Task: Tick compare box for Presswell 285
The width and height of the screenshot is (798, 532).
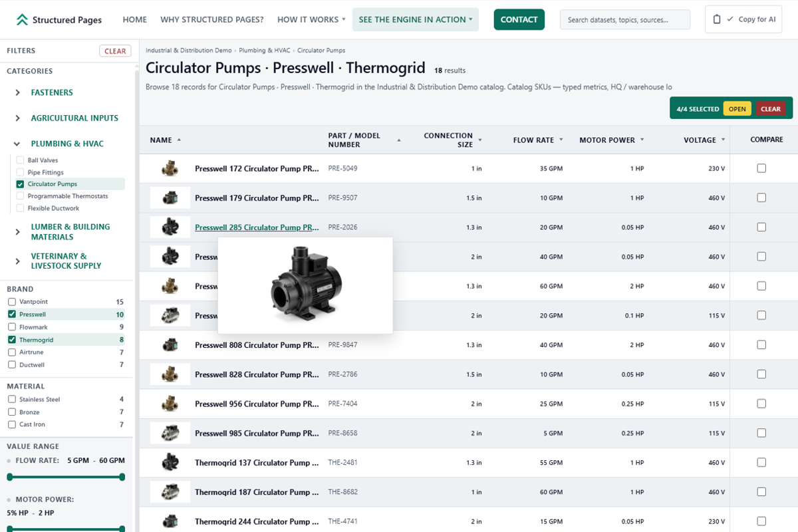Action: pos(761,227)
